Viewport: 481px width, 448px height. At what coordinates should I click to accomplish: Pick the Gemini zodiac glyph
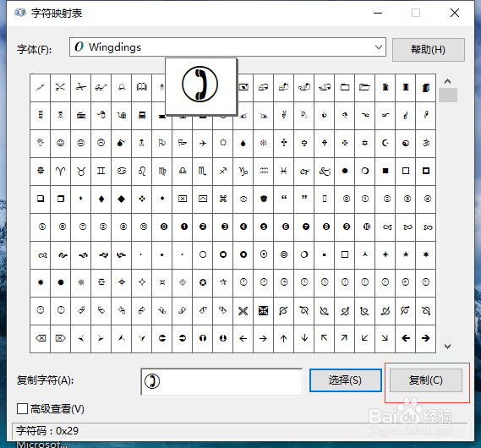coord(101,172)
